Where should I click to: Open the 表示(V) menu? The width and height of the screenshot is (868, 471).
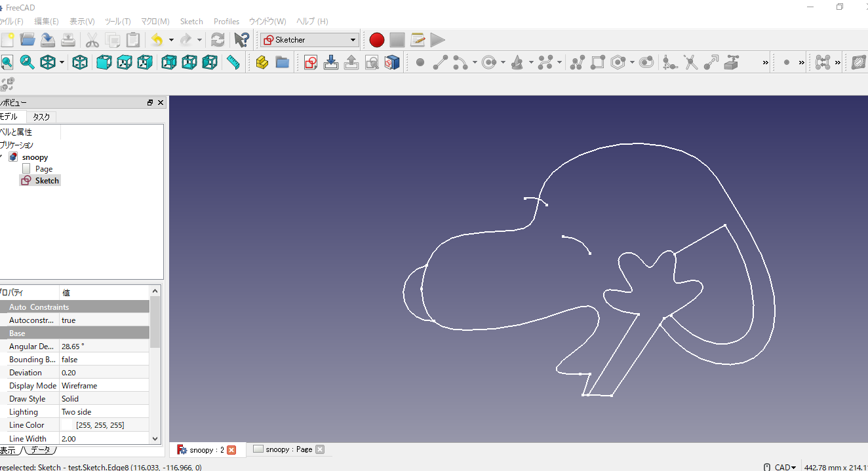pos(82,22)
